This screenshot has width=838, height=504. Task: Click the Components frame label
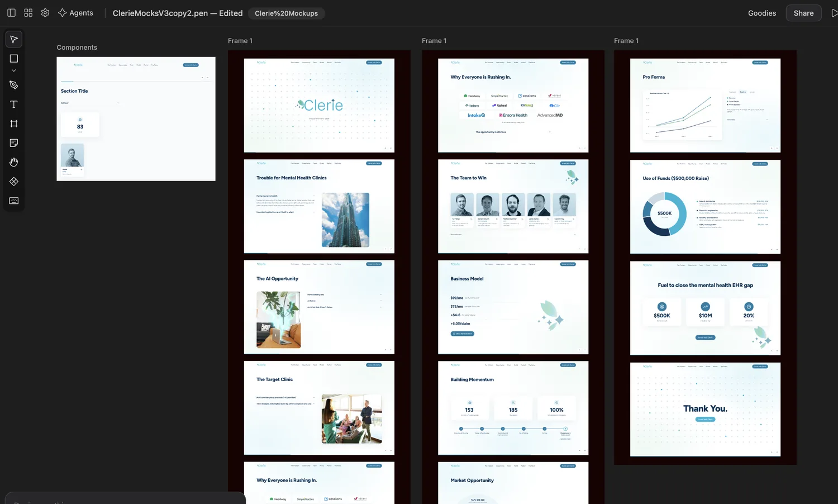coord(77,47)
